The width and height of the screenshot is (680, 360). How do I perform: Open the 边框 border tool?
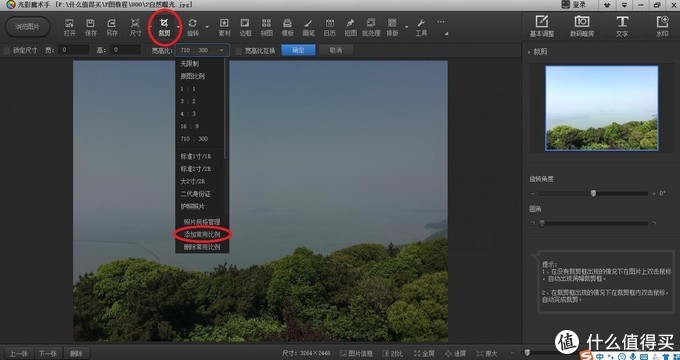pos(245,27)
